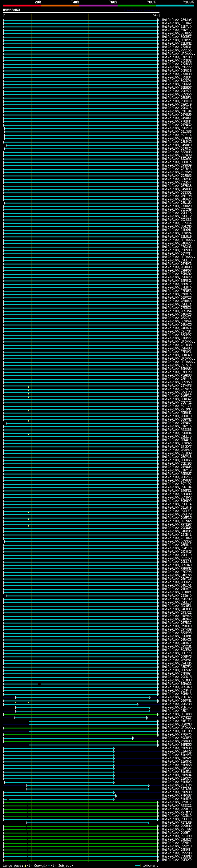Select hit label UniRef100_Q5DI94
This screenshot has width=197, height=868.
click(177, 111)
